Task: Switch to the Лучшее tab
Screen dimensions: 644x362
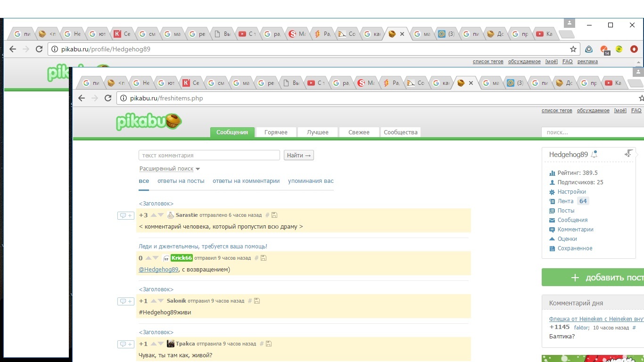Action: 318,132
